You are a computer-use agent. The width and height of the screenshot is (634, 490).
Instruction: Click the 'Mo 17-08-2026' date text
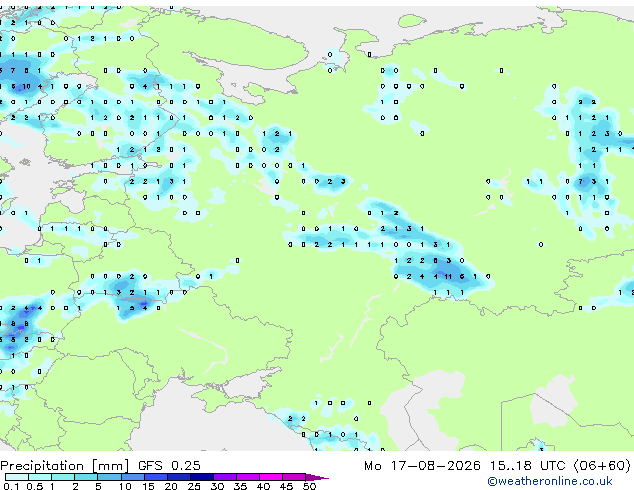pyautogui.click(x=422, y=466)
